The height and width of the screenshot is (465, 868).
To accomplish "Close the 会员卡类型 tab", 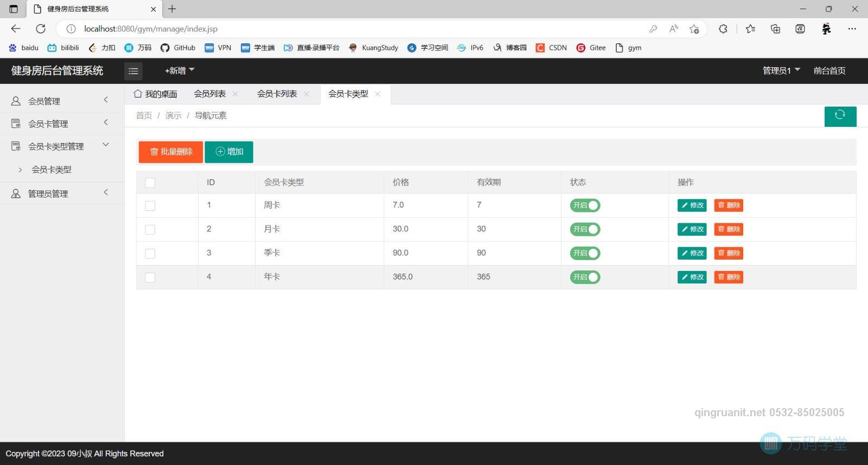I will 378,94.
